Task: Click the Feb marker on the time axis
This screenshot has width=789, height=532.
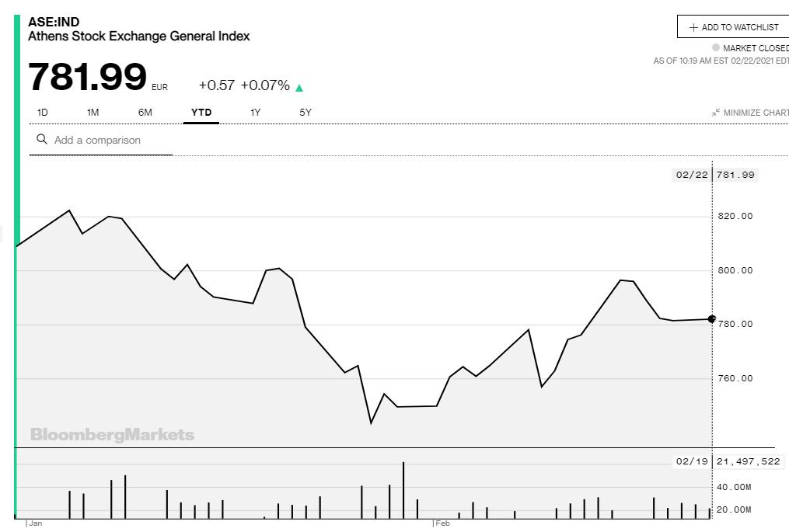Action: pos(442,523)
